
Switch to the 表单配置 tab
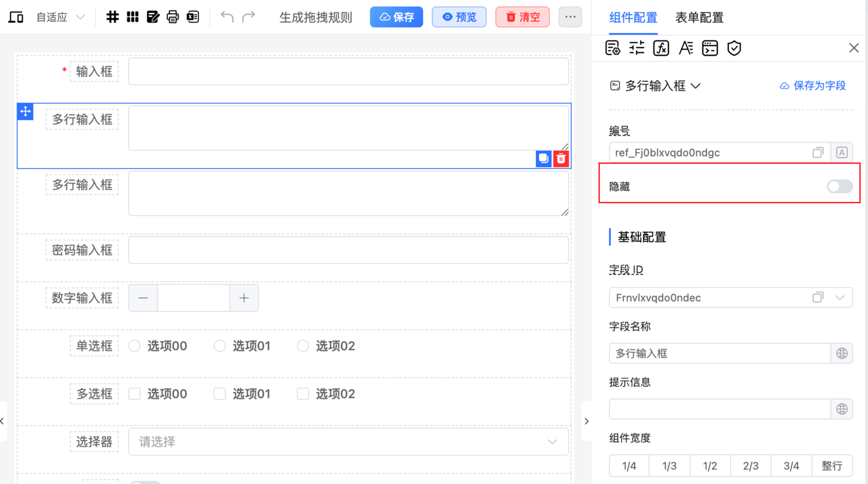699,18
